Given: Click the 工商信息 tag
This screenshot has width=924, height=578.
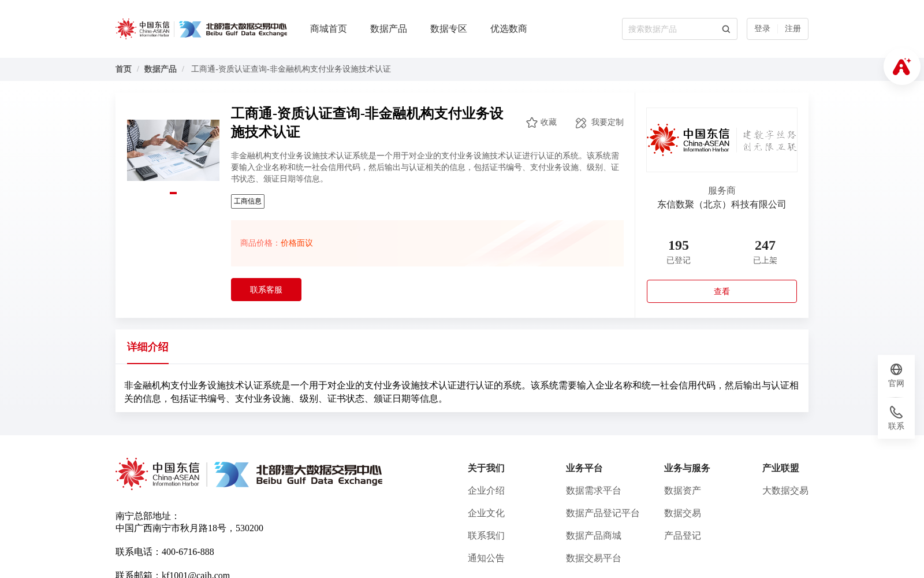Looking at the screenshot, I should click(x=248, y=201).
